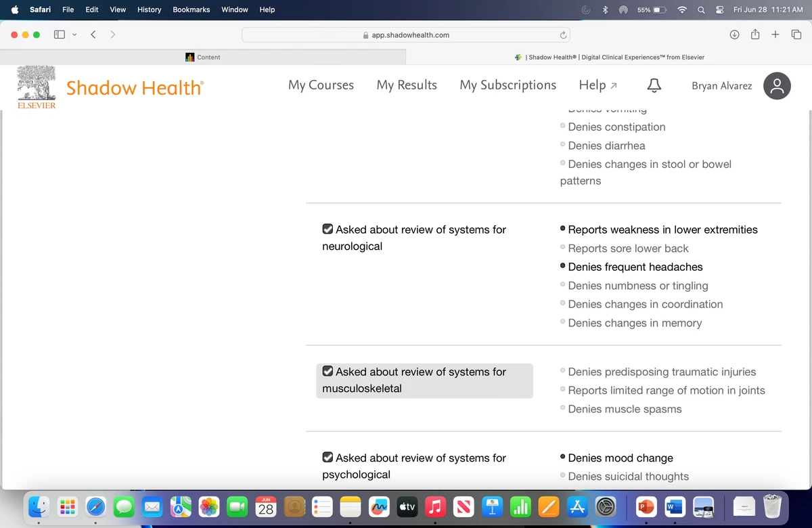
Task: Select 'Denies frequent headaches'
Action: 635,267
